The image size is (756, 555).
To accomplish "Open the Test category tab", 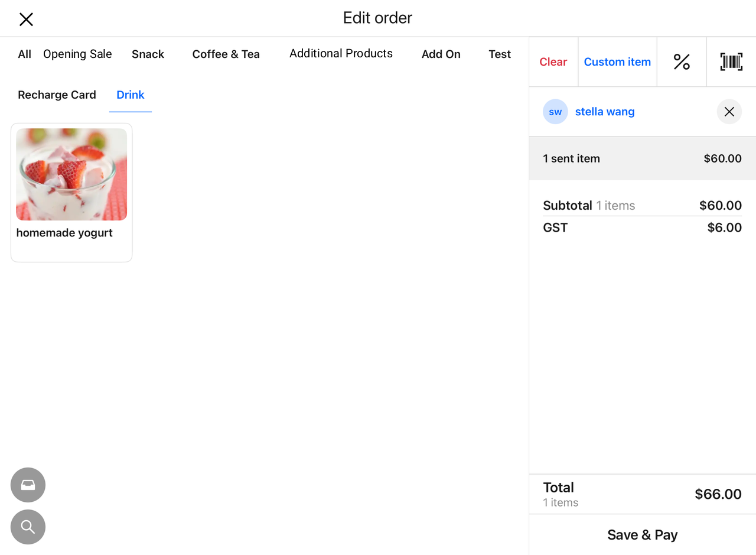I will 499,54.
